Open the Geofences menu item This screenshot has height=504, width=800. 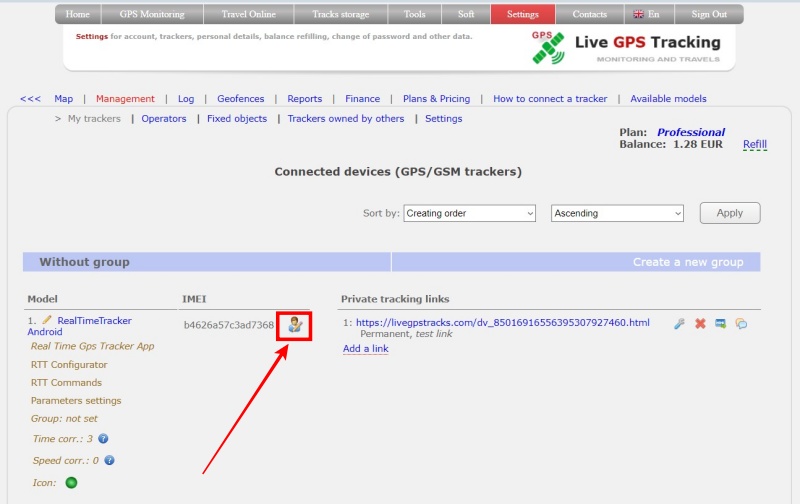coord(240,99)
